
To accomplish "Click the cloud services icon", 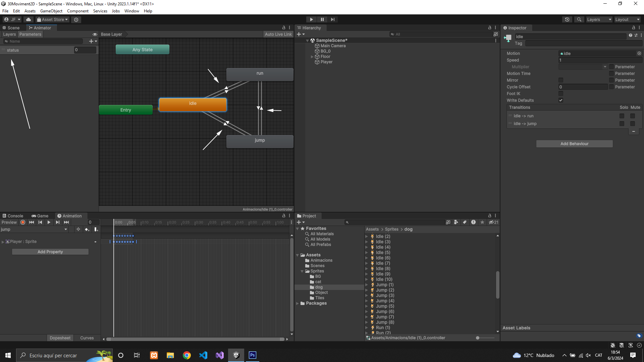I will click(x=29, y=19).
